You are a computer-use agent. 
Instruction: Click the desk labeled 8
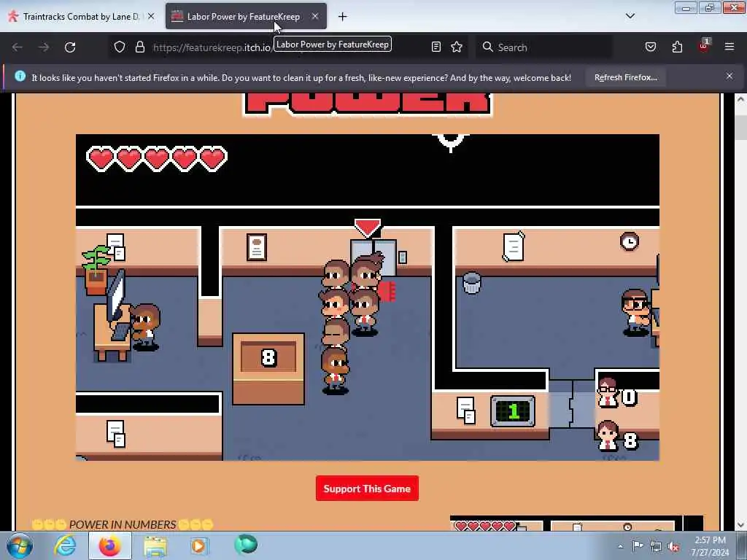point(268,368)
